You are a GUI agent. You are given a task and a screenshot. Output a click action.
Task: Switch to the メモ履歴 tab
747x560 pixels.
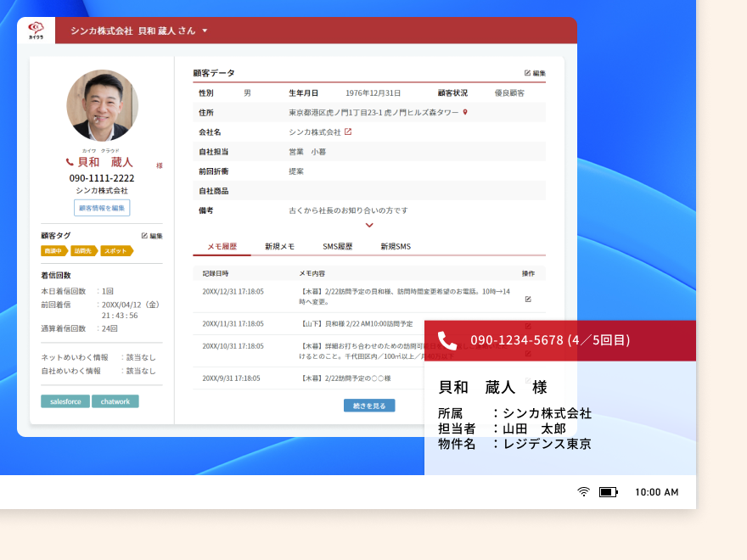pyautogui.click(x=222, y=247)
